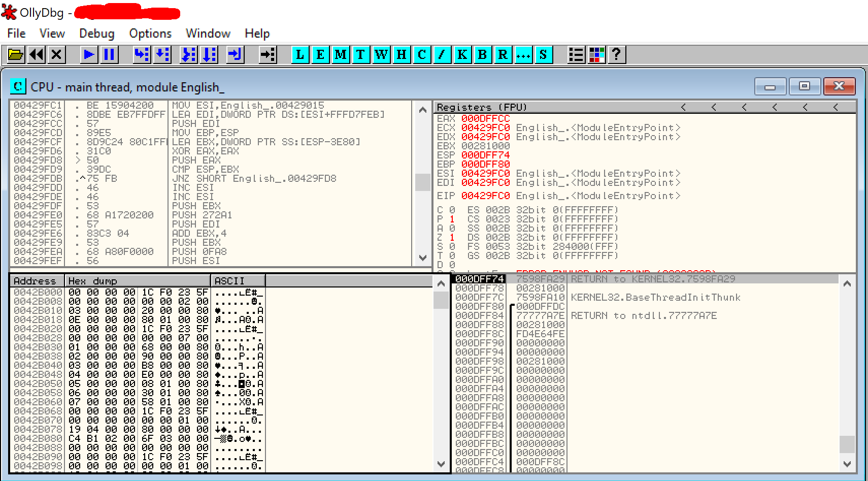Click the Go to address icon
Screen dimensions: 868x481
pyautogui.click(x=268, y=54)
